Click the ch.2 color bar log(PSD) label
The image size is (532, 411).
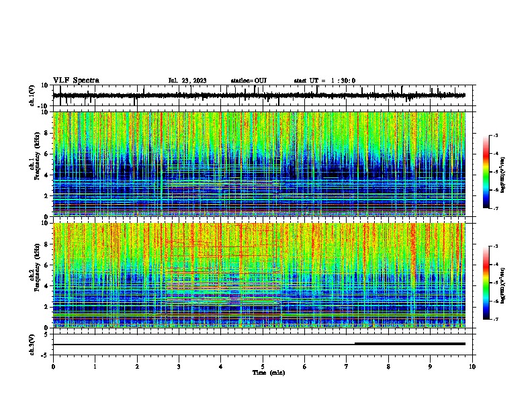coord(503,285)
